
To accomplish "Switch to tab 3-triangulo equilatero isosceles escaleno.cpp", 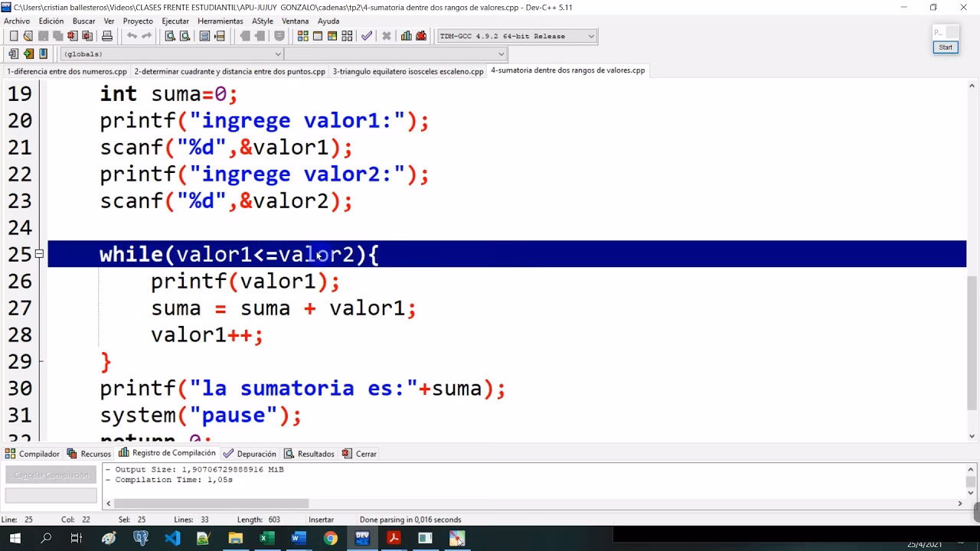I will [409, 70].
